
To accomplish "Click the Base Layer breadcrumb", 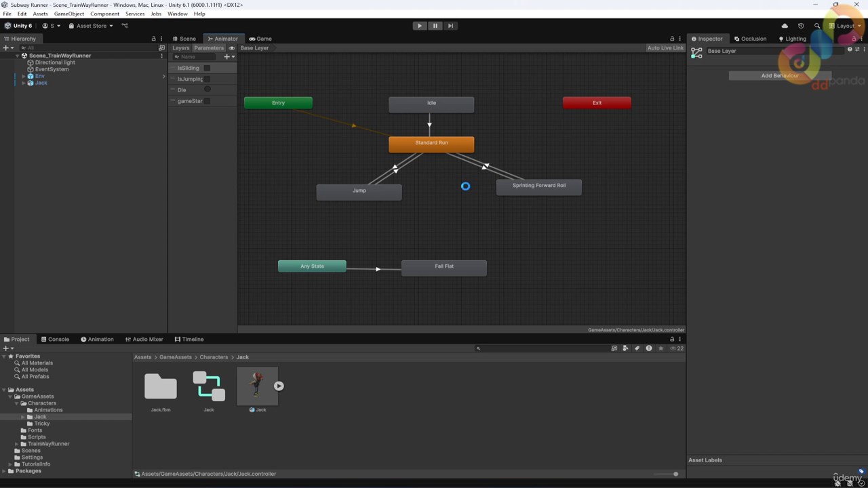I will pyautogui.click(x=254, y=48).
